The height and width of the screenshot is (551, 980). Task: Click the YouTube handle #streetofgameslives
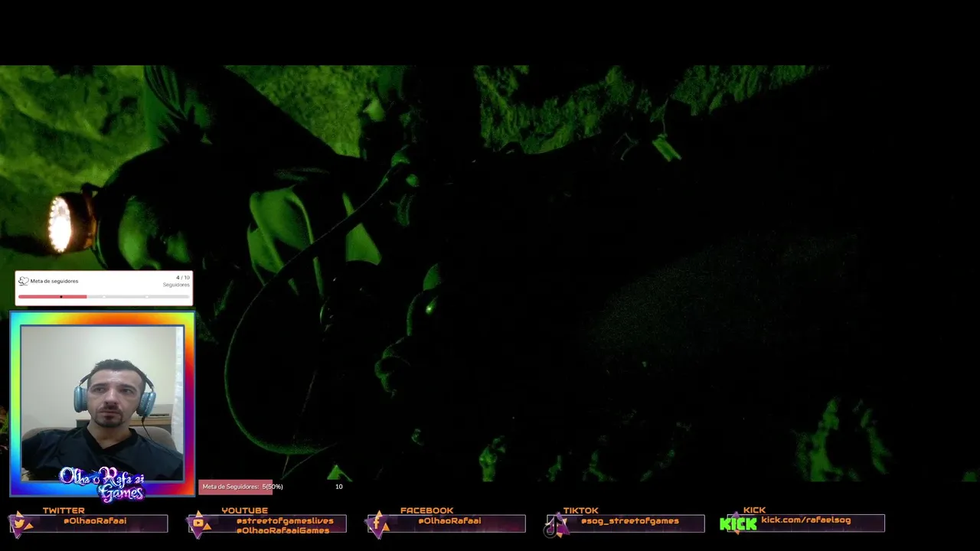285,520
